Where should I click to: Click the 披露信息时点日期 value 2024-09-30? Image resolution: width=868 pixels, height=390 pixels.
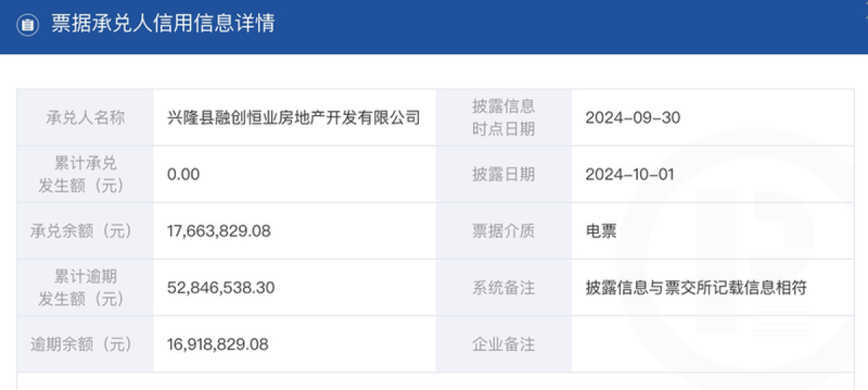[x=633, y=117]
